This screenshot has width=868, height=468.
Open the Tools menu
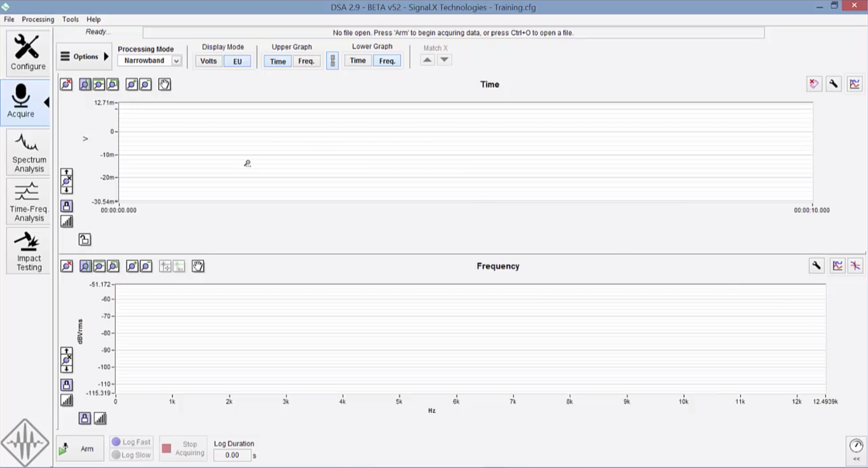(x=70, y=19)
